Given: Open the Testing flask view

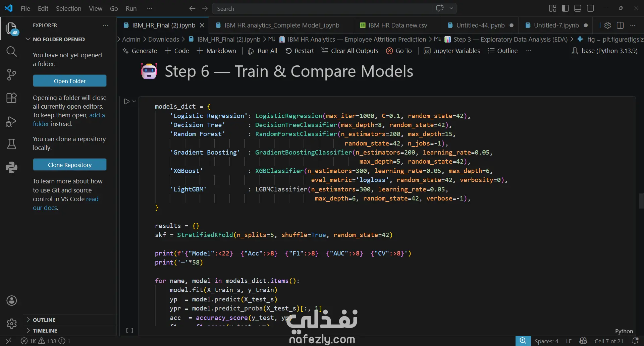Looking at the screenshot, I should (x=12, y=144).
